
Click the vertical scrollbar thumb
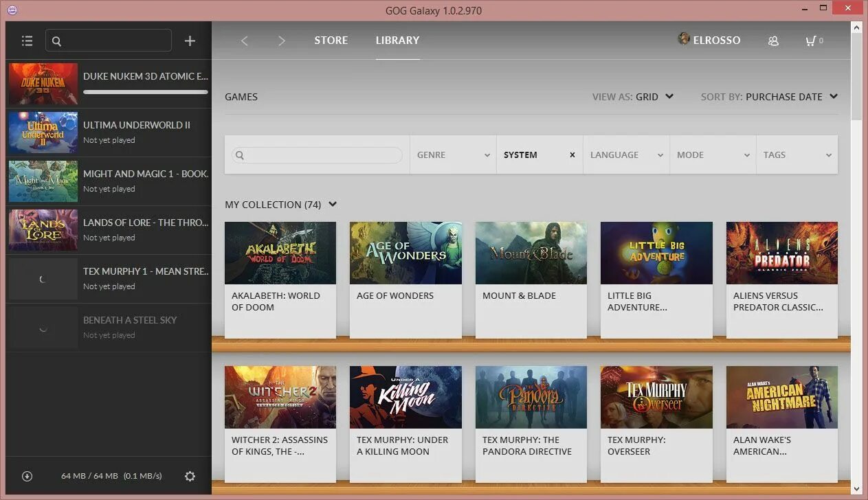(x=856, y=76)
